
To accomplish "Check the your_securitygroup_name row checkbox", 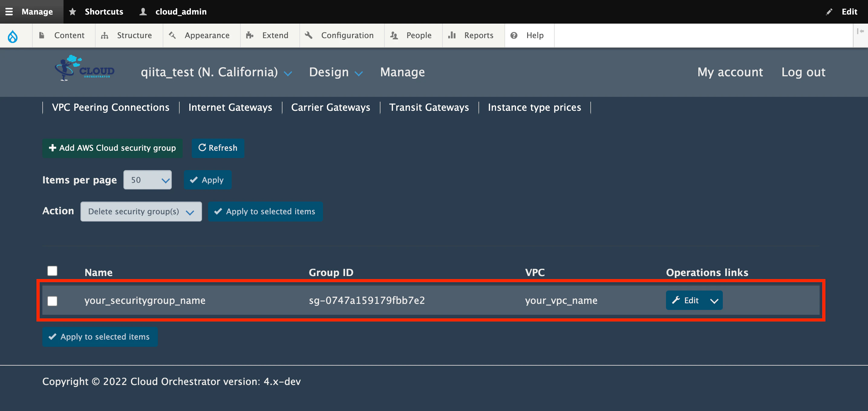I will 52,301.
